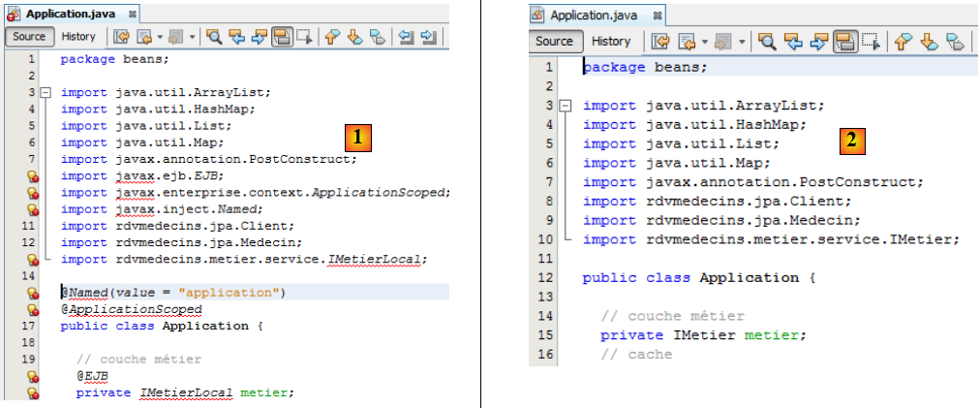Click Find Selection magnifier in left editor

[215, 37]
